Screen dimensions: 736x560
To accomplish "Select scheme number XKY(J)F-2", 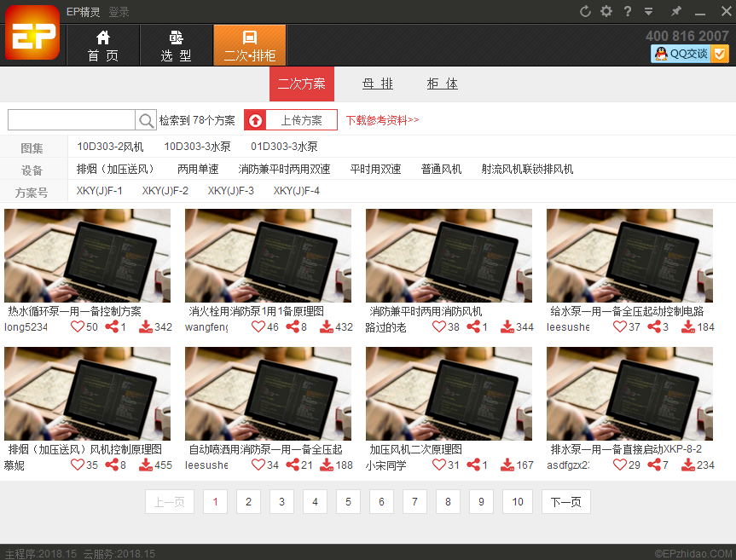I will coord(165,191).
